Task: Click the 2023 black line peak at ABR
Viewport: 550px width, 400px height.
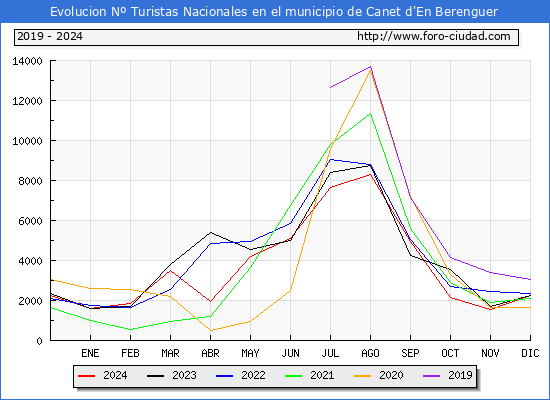Action: point(210,232)
